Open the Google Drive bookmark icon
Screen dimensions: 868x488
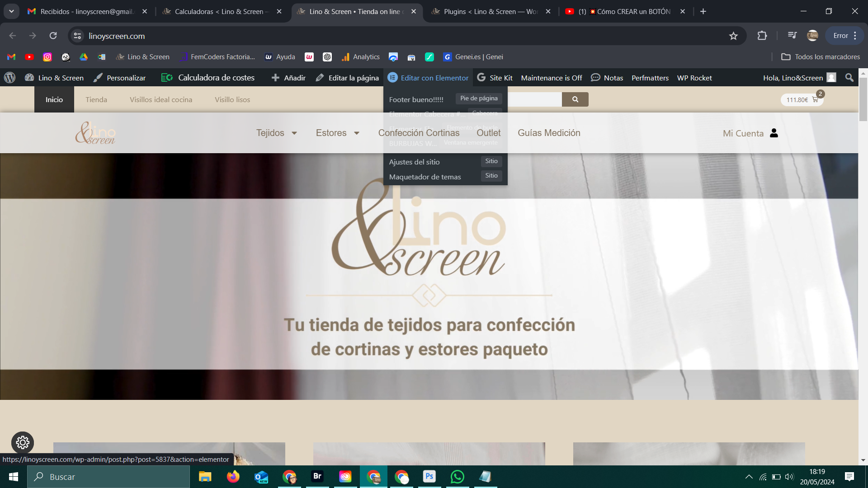(x=84, y=57)
